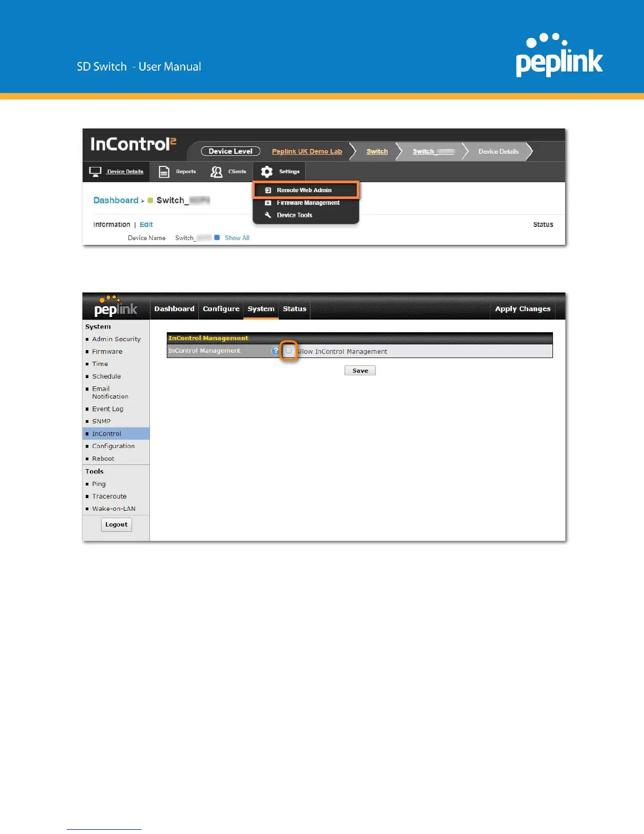Enable the Allow InControl Management checkbox
The image size is (644, 834).
289,351
